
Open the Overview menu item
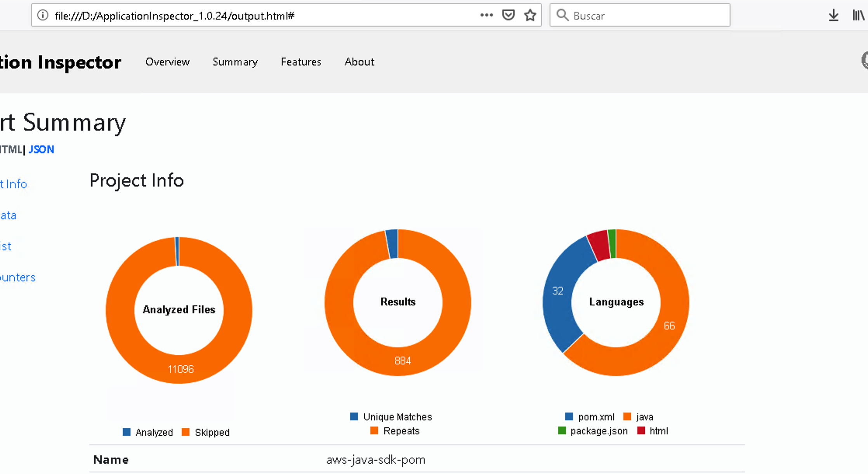coord(167,62)
